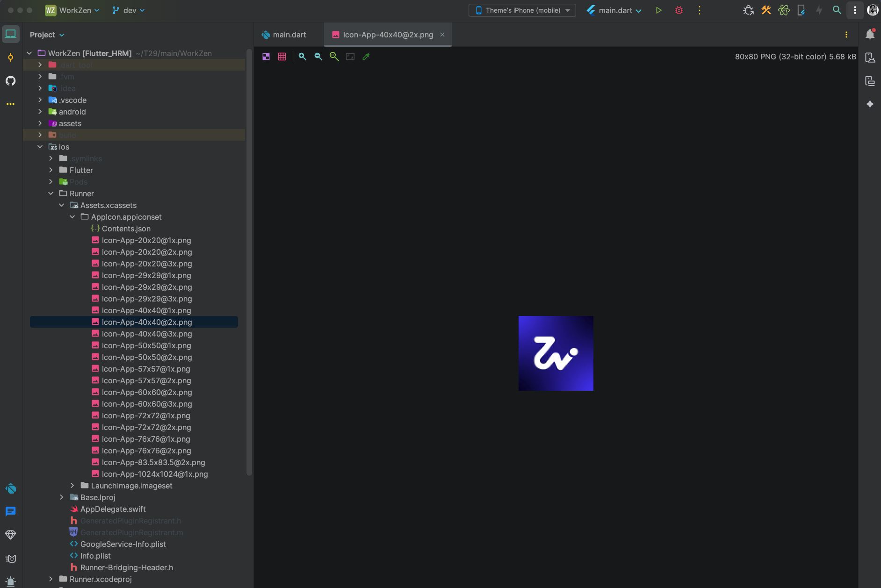Open Search Everywhere magnifier
Viewport: 881px width, 588px height.
click(837, 10)
